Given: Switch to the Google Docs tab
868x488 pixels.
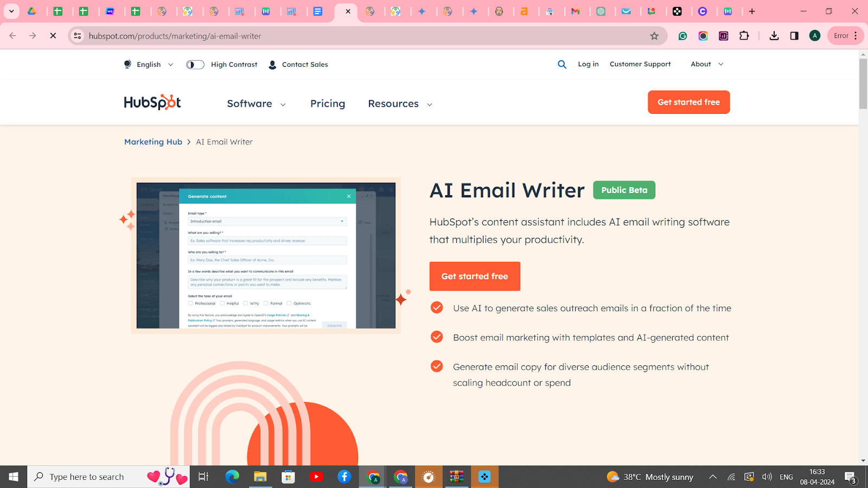Looking at the screenshot, I should point(318,11).
